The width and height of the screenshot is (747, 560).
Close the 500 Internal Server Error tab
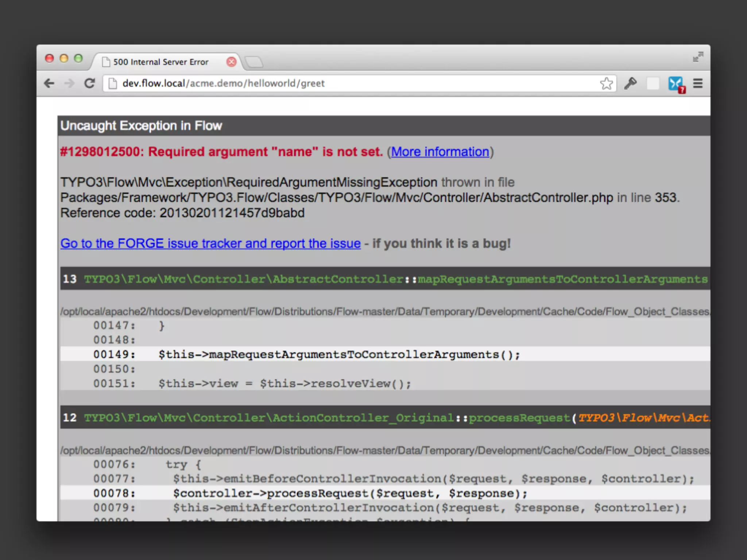(x=231, y=62)
